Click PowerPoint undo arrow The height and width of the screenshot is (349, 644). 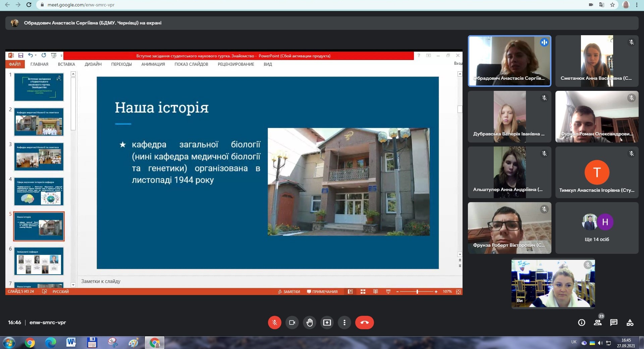tap(31, 55)
